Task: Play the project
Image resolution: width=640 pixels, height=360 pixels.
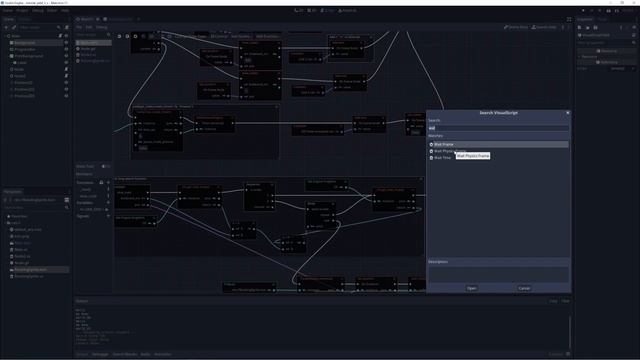Action: pos(583,11)
